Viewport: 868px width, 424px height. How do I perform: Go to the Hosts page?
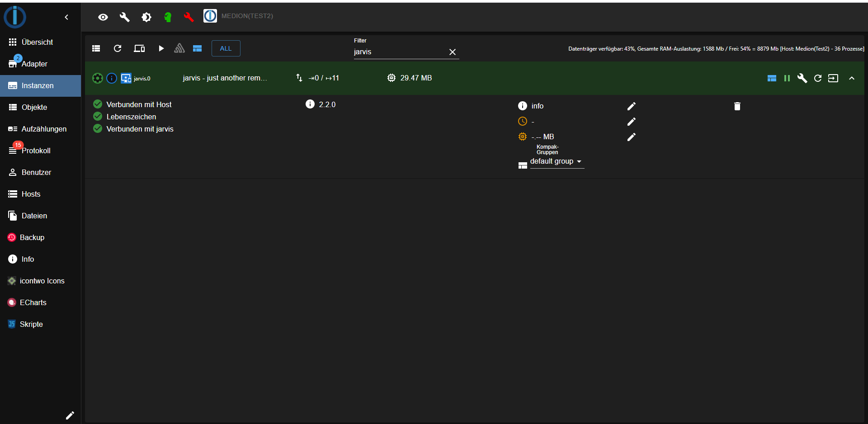coord(41,194)
